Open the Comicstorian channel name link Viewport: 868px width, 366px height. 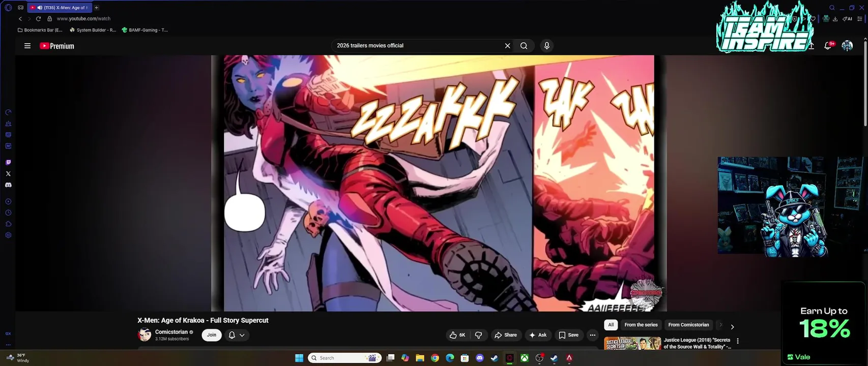pyautogui.click(x=171, y=332)
